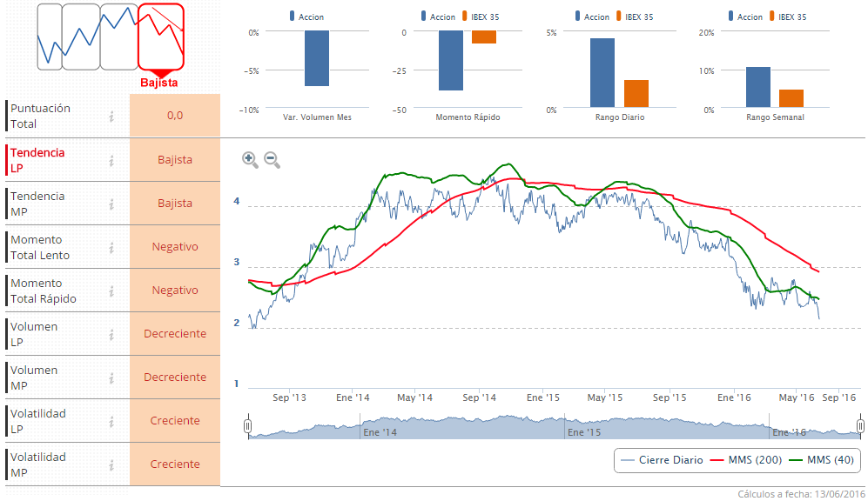Click Ene '15 marker in navigator timeline

click(584, 432)
